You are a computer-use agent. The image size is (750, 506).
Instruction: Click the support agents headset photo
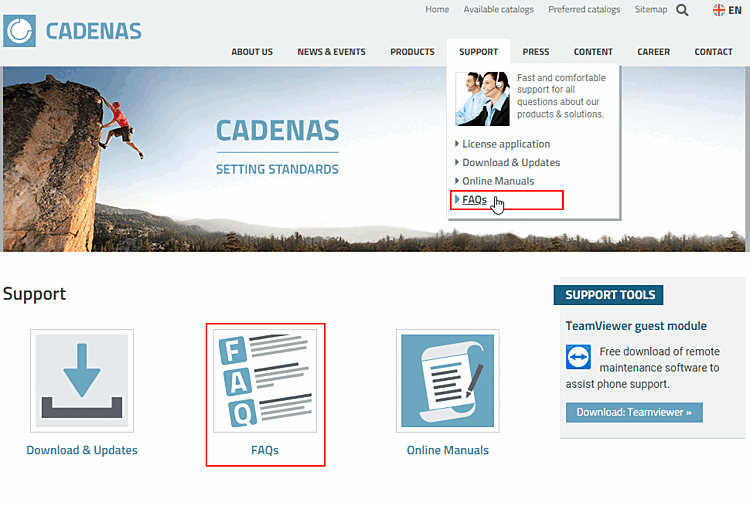pos(482,99)
